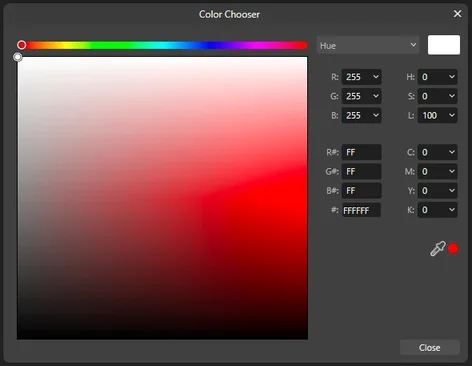Viewport: 472px width, 366px height.
Task: Open the R value dropdown arrow
Action: pyautogui.click(x=376, y=77)
